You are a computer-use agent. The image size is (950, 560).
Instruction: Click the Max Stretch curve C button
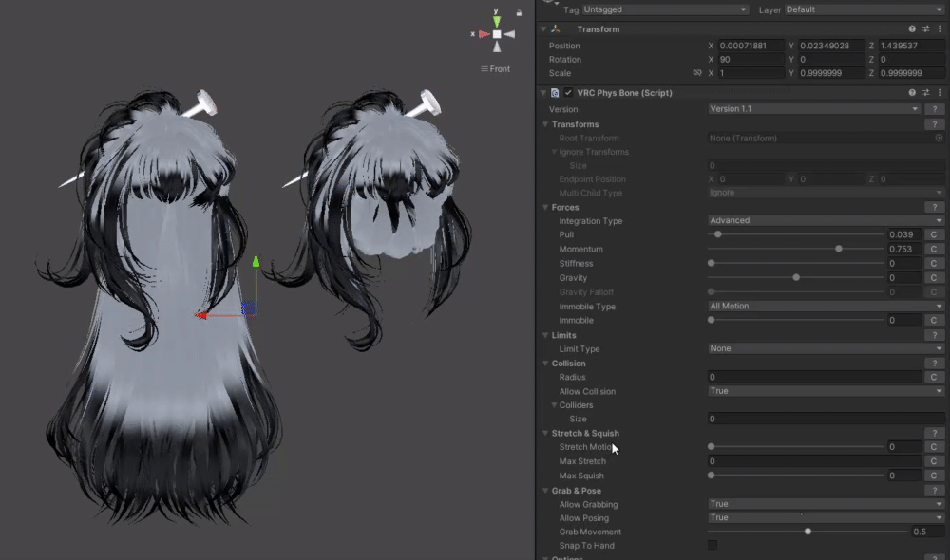(934, 461)
